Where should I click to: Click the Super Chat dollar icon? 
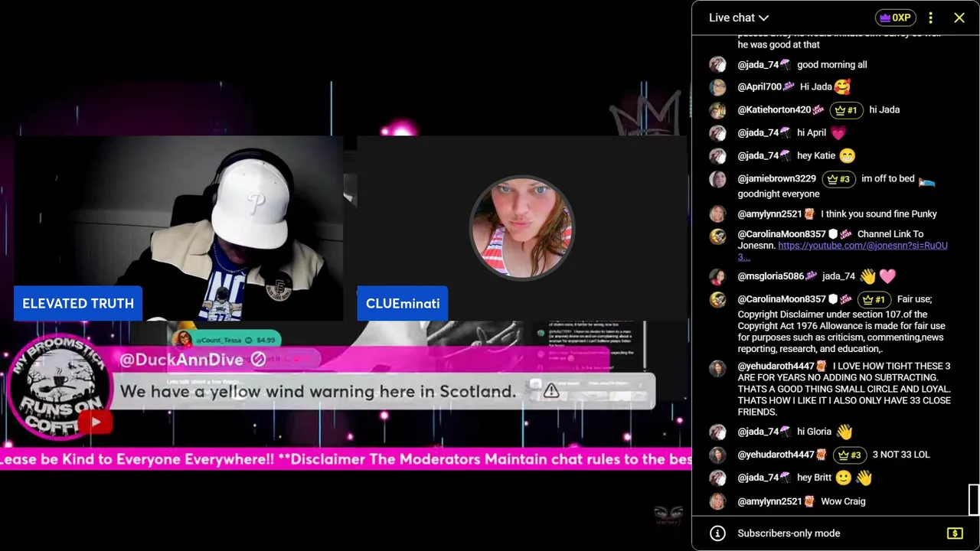pos(954,533)
